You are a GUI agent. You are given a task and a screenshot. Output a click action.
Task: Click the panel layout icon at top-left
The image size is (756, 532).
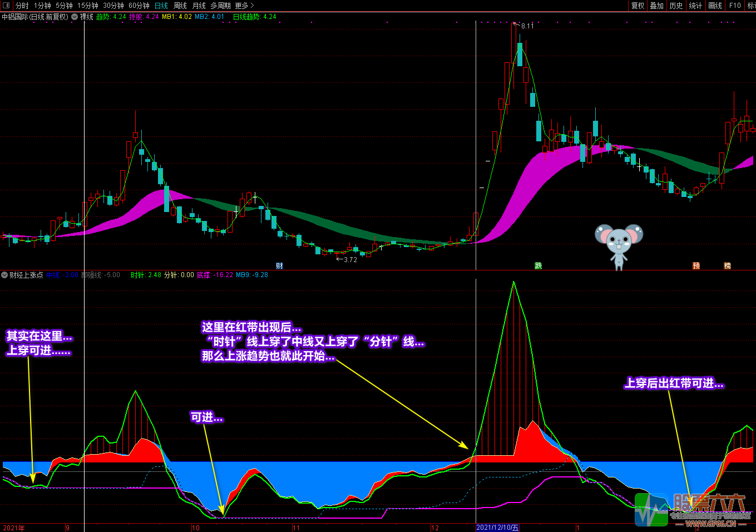(6, 6)
